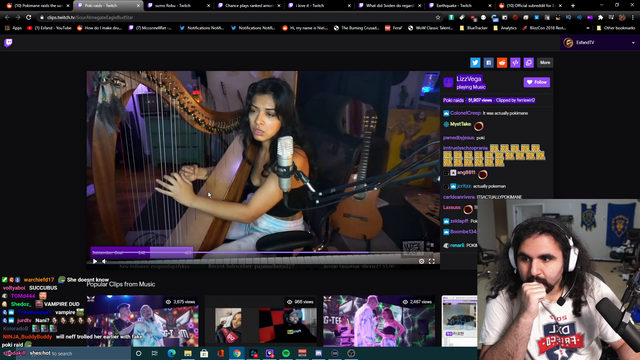
Task: Follow LizzVega channel
Action: pyautogui.click(x=537, y=82)
